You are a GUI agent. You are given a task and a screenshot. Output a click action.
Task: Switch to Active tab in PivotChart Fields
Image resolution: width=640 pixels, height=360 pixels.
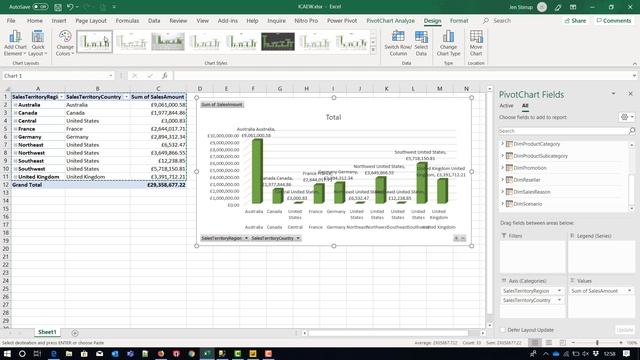pyautogui.click(x=507, y=106)
